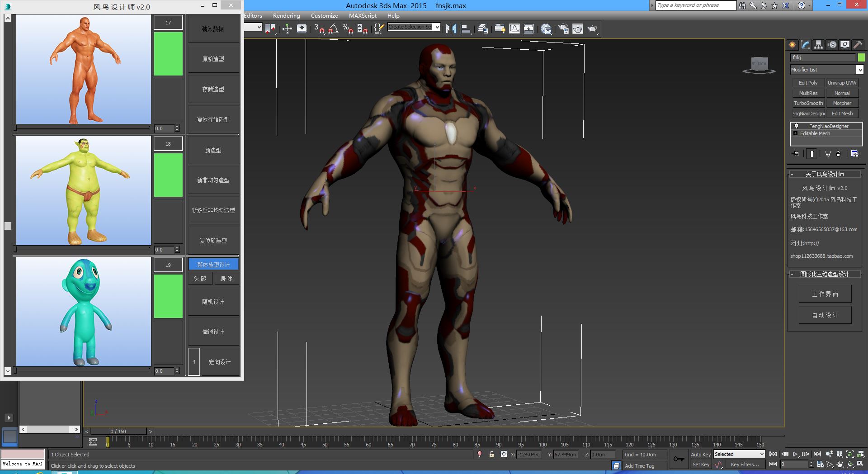The image size is (868, 474).
Task: Click the 随机设计 button
Action: coord(213,302)
